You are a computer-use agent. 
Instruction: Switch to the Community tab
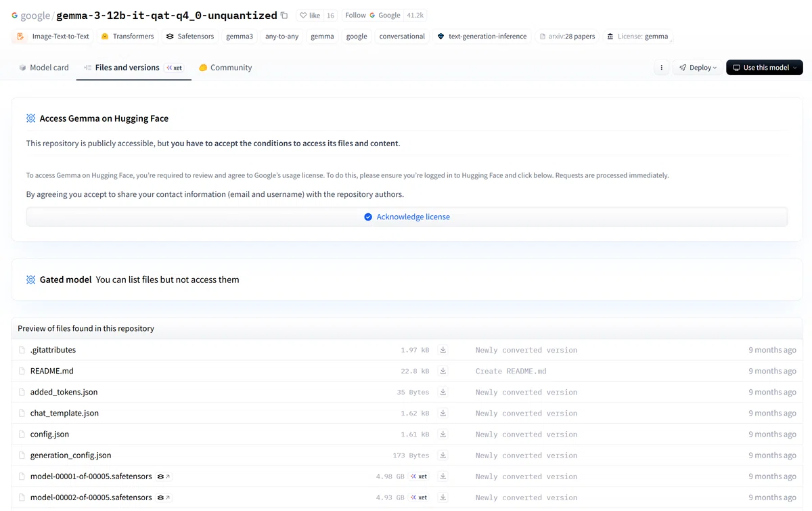[225, 68]
